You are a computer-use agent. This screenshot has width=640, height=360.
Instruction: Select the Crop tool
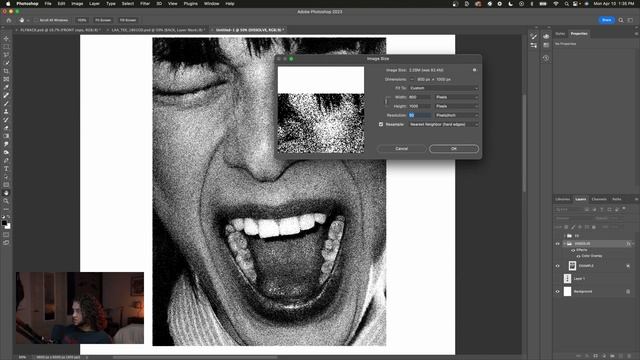click(x=6, y=71)
